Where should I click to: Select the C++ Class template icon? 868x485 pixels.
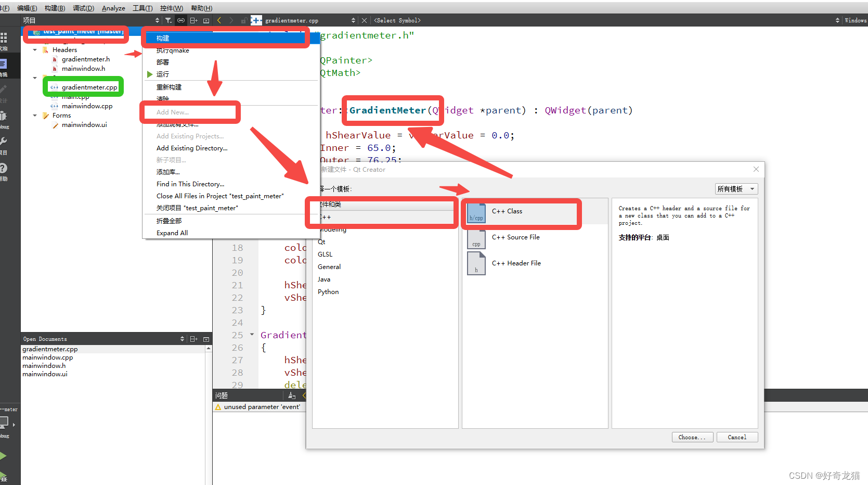[x=476, y=213]
